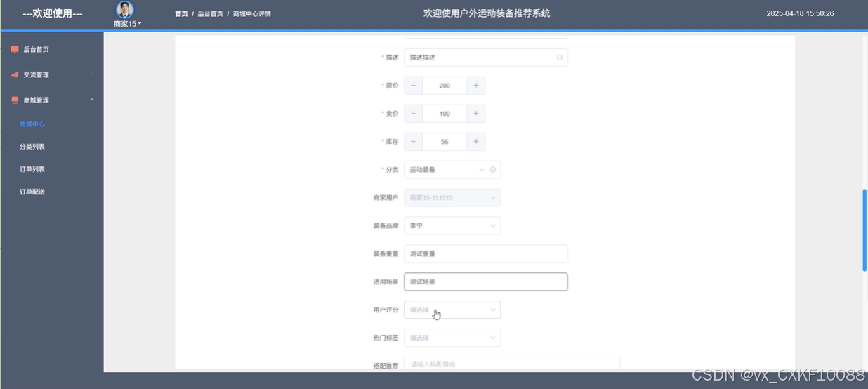Viewport: 868px width, 389px height.
Task: Open the 分类 dropdown showing 运动装备
Action: pos(452,170)
